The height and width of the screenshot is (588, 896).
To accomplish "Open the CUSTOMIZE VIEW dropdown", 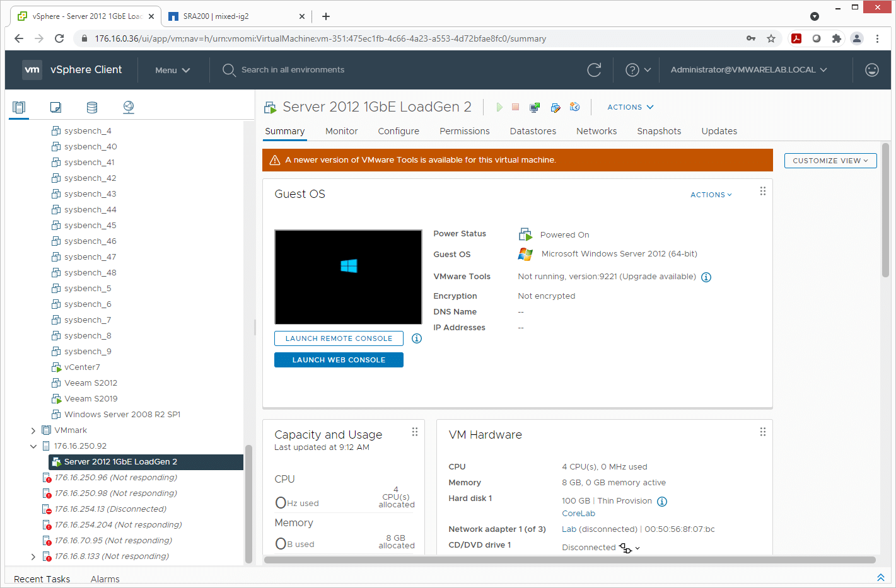I will (x=830, y=161).
